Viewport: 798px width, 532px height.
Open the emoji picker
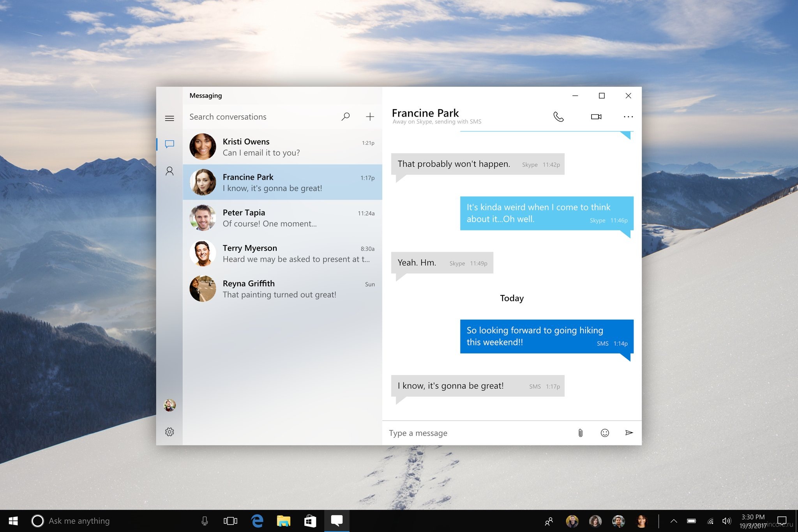coord(605,433)
